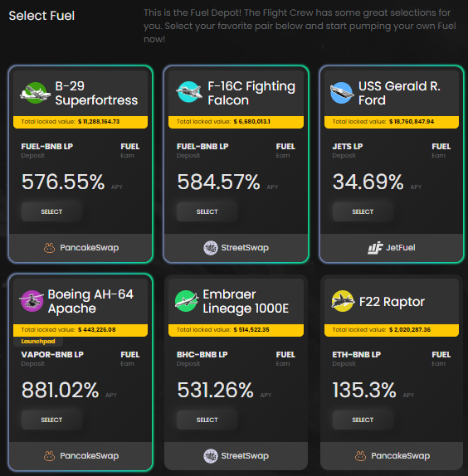Select the F-16C Fighting Falcon pool

(x=207, y=211)
